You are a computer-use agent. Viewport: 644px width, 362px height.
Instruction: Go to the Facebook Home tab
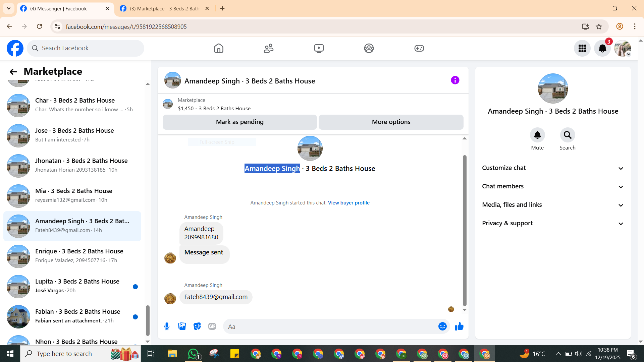click(x=218, y=49)
